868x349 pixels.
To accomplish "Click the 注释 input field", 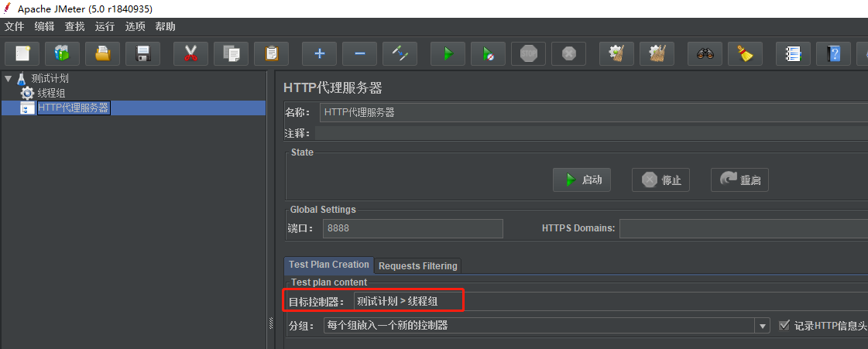I will click(592, 133).
